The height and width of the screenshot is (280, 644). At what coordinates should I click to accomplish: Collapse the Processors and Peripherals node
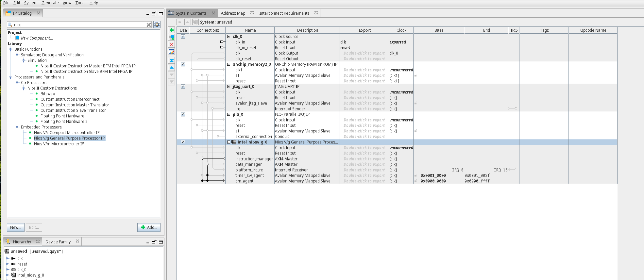point(10,77)
